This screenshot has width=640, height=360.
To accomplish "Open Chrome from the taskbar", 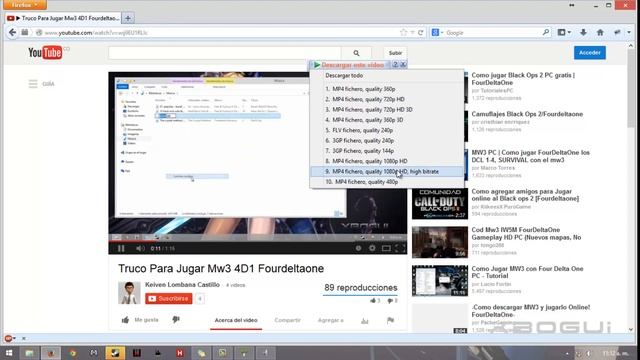I will pyautogui.click(x=73, y=353).
